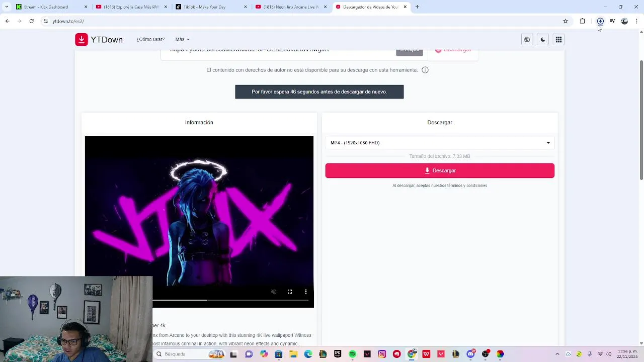Open the ¿Cómo usar? page

150,39
